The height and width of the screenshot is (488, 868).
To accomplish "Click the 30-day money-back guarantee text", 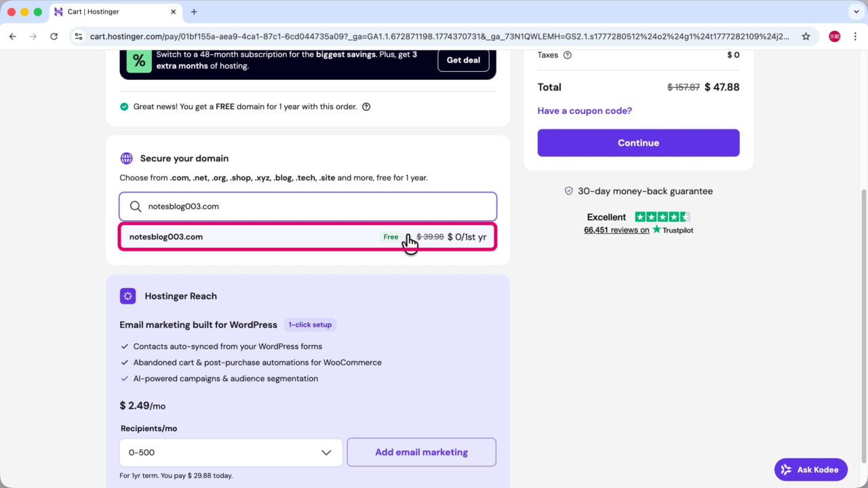I will click(645, 191).
